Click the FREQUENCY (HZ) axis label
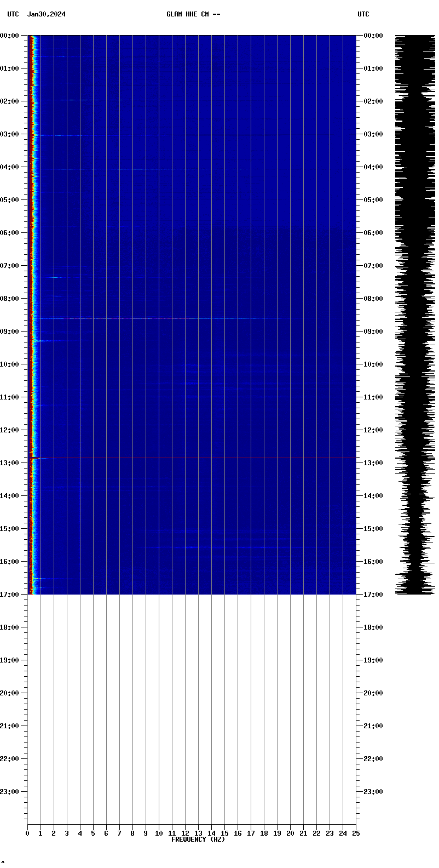The image size is (439, 868). (198, 840)
